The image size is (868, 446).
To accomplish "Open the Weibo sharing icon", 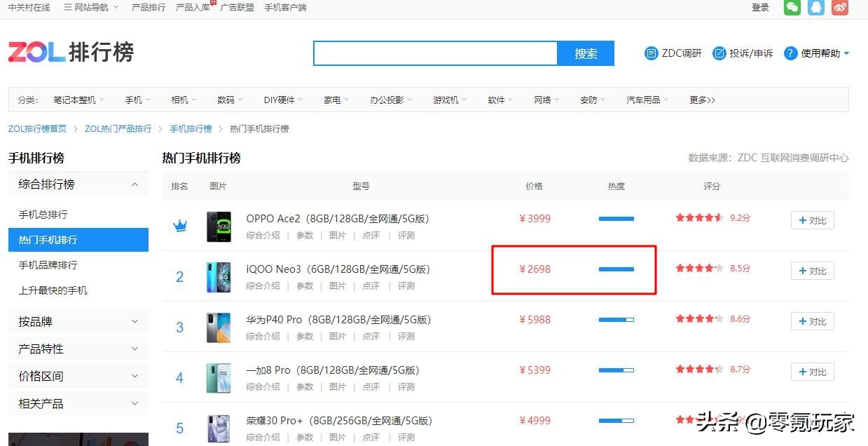I will tap(839, 8).
